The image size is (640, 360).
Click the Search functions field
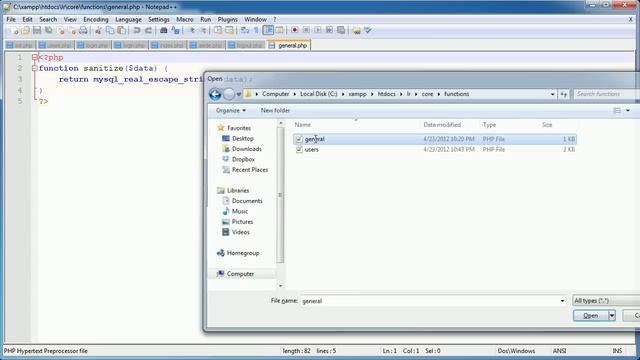pyautogui.click(x=606, y=94)
